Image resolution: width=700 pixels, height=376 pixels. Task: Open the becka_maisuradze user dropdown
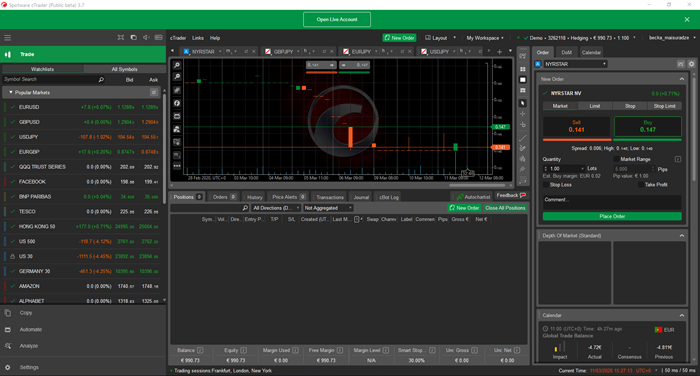pos(672,38)
